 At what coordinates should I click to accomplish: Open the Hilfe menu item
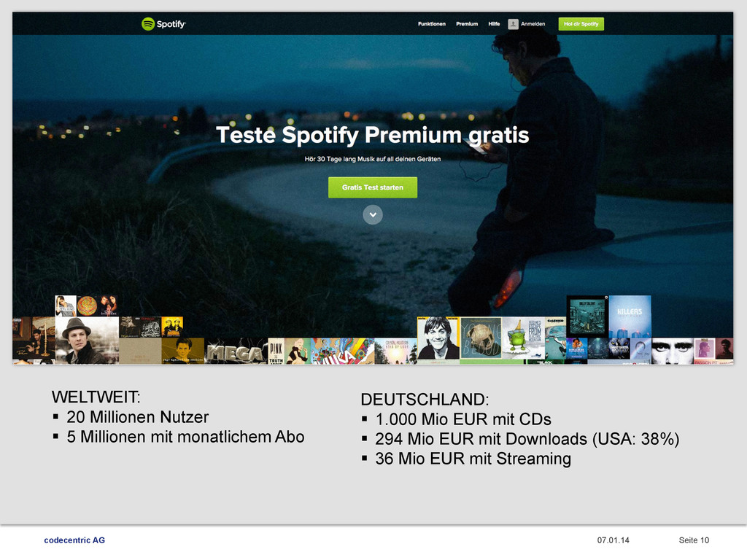pos(494,24)
